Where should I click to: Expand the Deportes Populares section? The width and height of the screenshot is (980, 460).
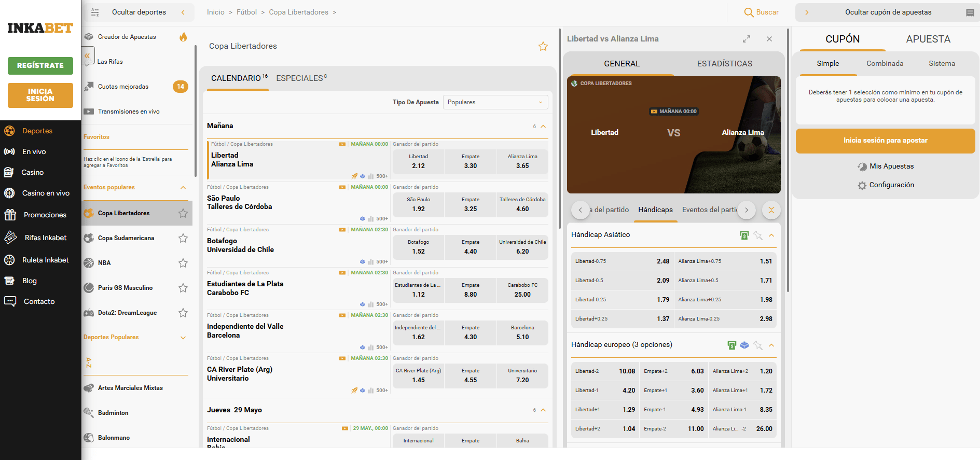click(183, 338)
